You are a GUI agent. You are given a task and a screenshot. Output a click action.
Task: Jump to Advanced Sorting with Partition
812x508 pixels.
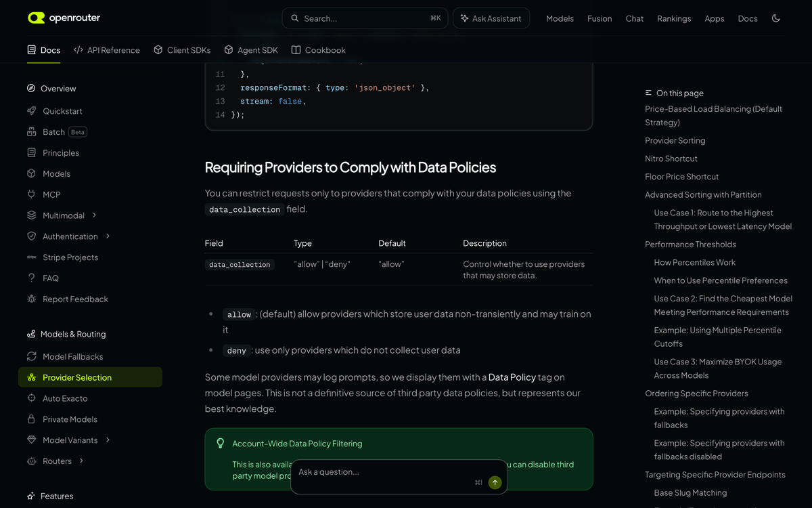tap(703, 194)
